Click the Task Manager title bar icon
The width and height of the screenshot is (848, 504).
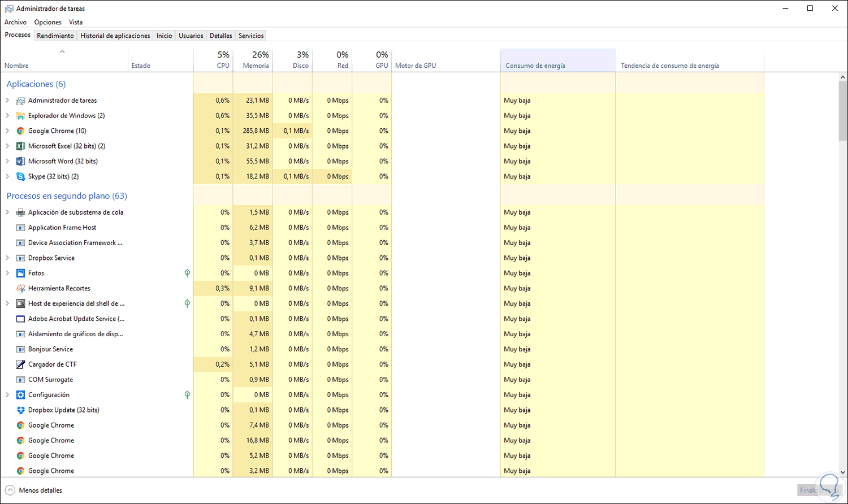pos(9,8)
